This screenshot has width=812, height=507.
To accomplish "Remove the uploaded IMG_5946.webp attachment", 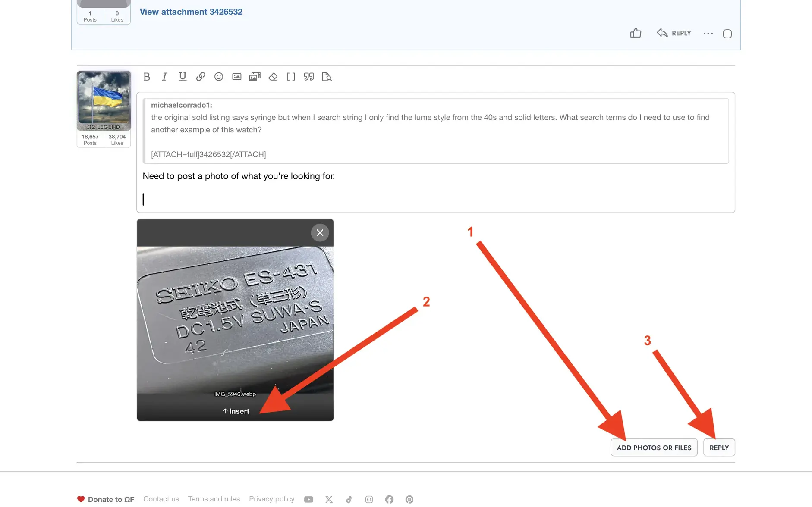I will point(320,233).
